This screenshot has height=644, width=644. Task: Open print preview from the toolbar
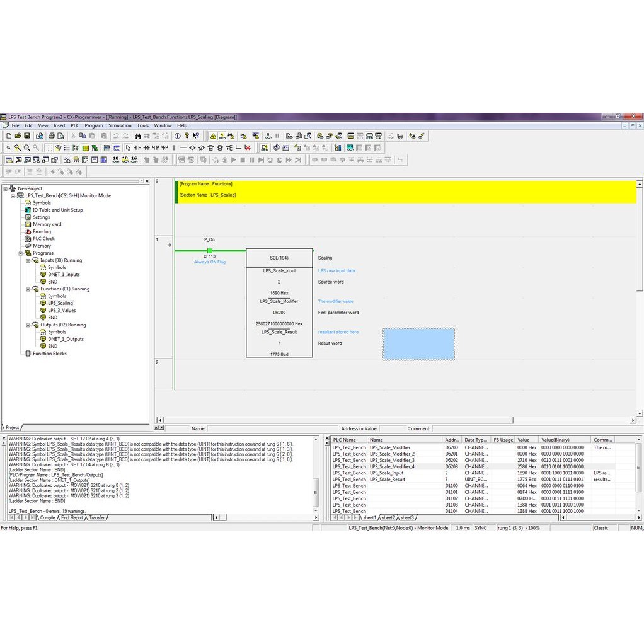pos(60,136)
